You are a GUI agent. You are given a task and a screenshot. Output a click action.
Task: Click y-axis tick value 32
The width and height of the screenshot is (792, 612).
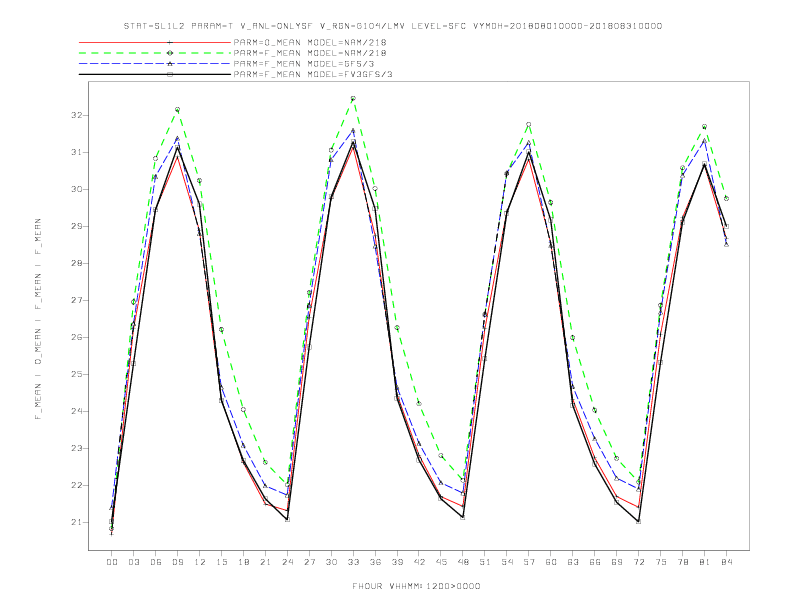77,115
